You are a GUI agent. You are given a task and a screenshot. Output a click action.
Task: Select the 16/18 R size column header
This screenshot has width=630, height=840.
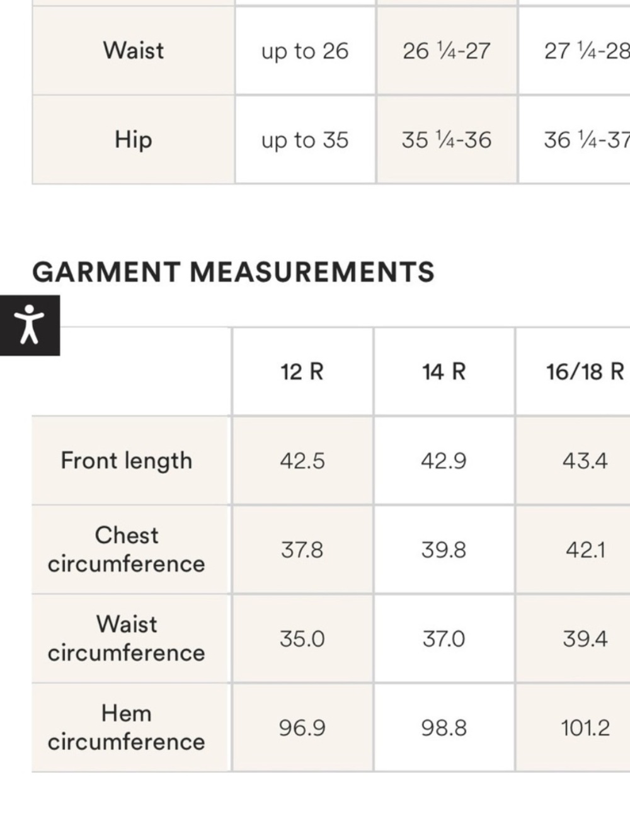click(585, 372)
